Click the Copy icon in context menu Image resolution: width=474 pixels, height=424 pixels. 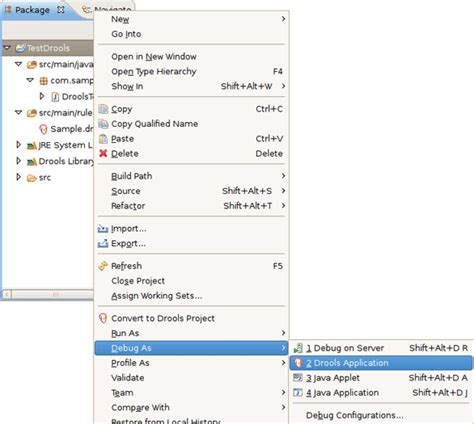point(103,109)
